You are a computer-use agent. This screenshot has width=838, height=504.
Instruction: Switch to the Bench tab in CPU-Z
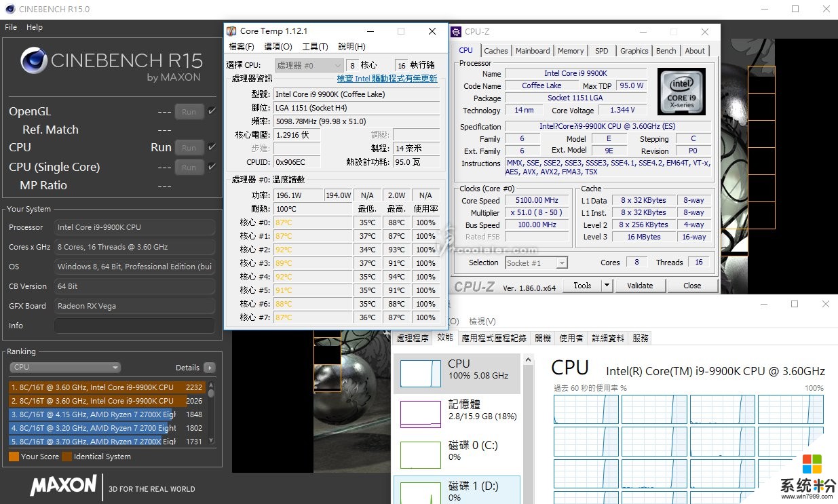[x=666, y=50]
